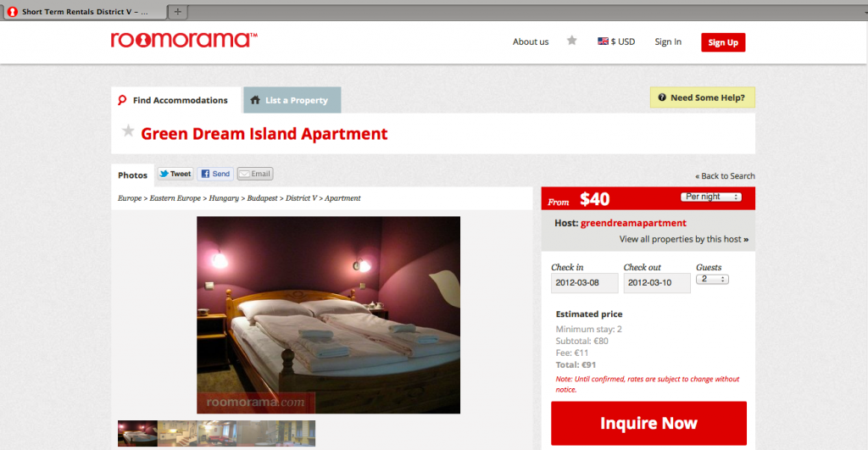Viewport: 868px width, 450px height.
Task: Expand the Per night rate dropdown
Action: click(x=711, y=197)
